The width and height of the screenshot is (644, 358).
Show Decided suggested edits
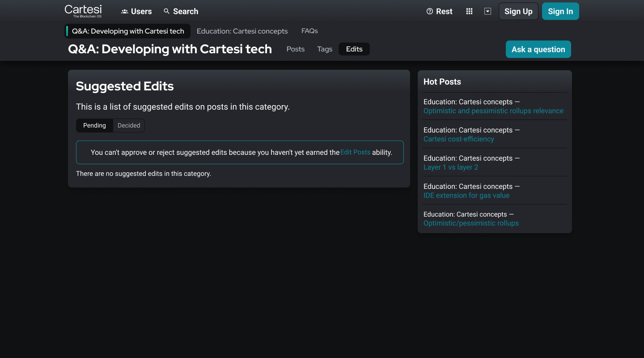(x=129, y=125)
